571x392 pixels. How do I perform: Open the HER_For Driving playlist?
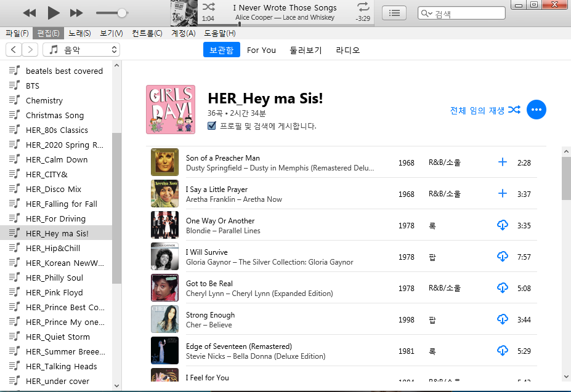[56, 218]
